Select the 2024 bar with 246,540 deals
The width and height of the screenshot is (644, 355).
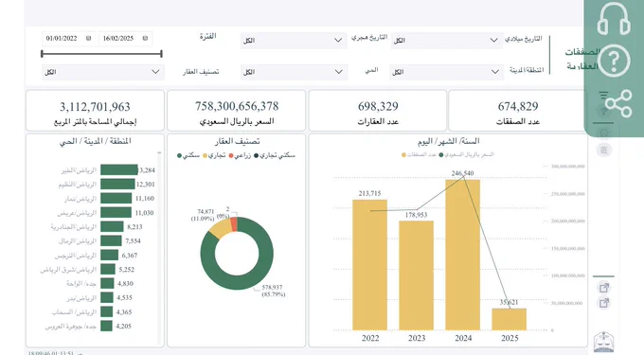(462, 255)
